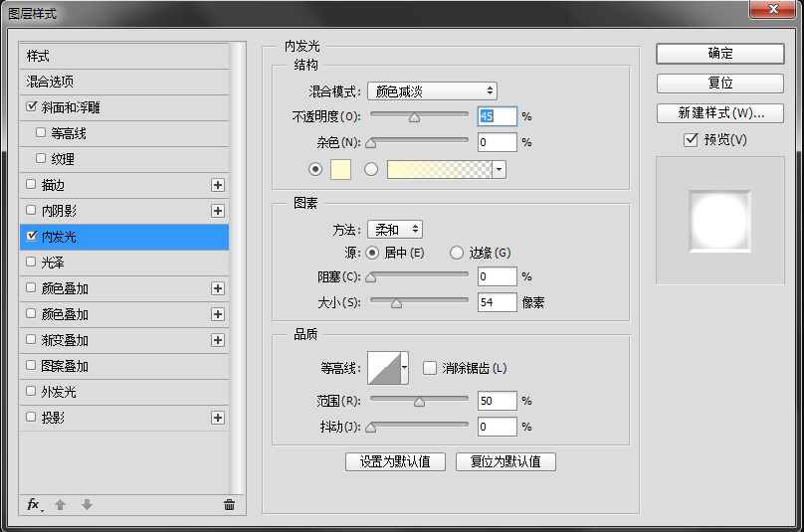This screenshot has height=532, width=804.
Task: Click the contour curve thumbnail
Action: pos(384,368)
